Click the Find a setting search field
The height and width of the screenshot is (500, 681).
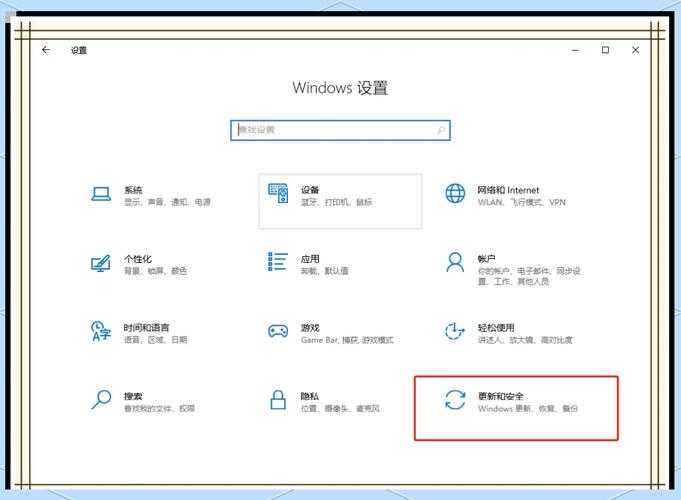(340, 130)
